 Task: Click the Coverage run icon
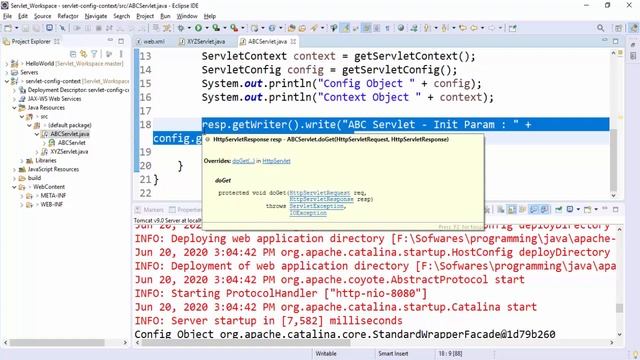216,28
